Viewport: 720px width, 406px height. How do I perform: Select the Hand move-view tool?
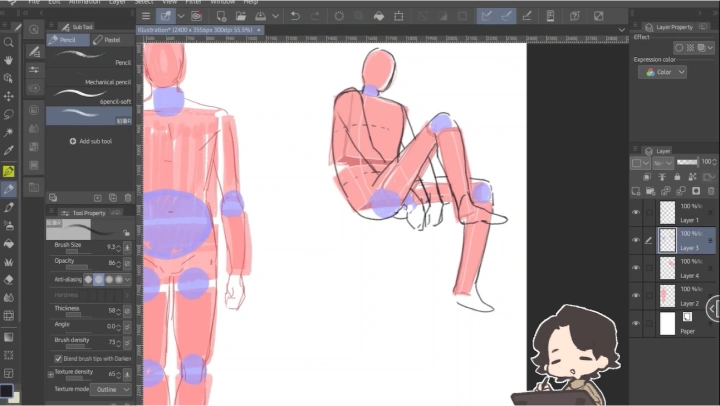click(x=8, y=60)
